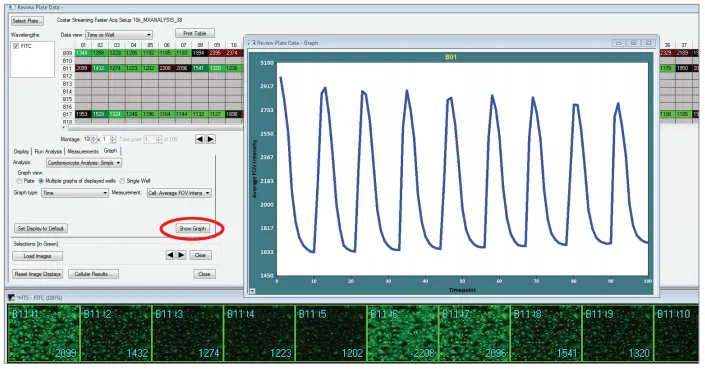Click the Reset Image Displays button

pyautogui.click(x=37, y=274)
